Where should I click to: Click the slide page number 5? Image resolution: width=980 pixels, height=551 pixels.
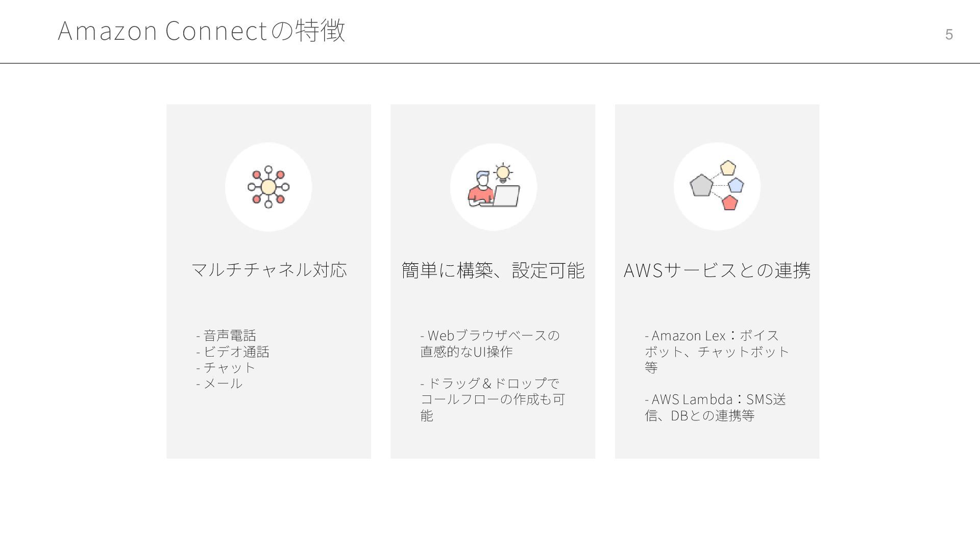coord(949,34)
